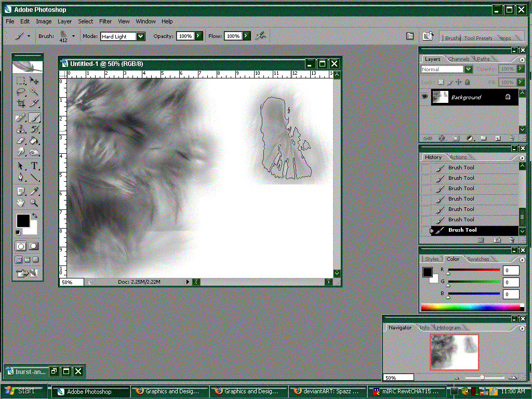Image resolution: width=532 pixels, height=399 pixels.
Task: Select the Zoom magnifier tool
Action: point(34,203)
